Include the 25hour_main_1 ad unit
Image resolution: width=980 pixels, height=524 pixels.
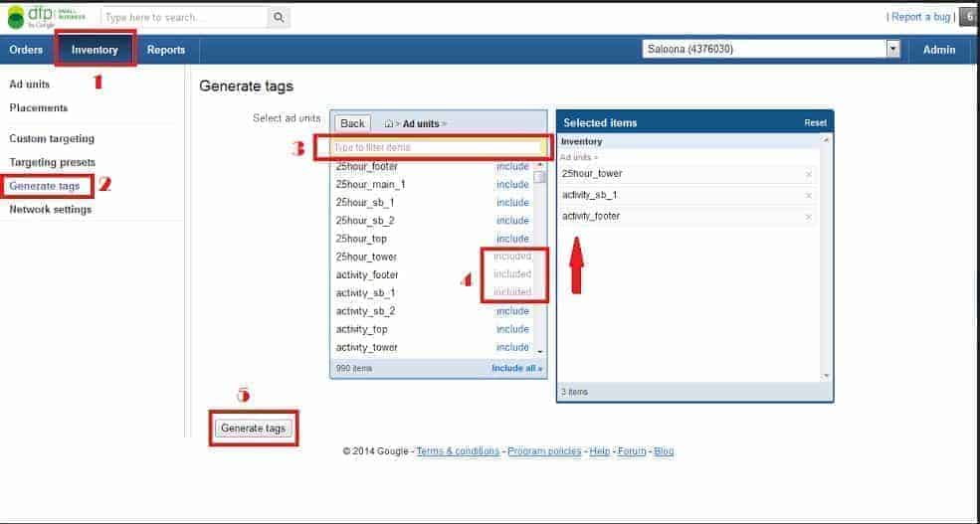point(512,185)
